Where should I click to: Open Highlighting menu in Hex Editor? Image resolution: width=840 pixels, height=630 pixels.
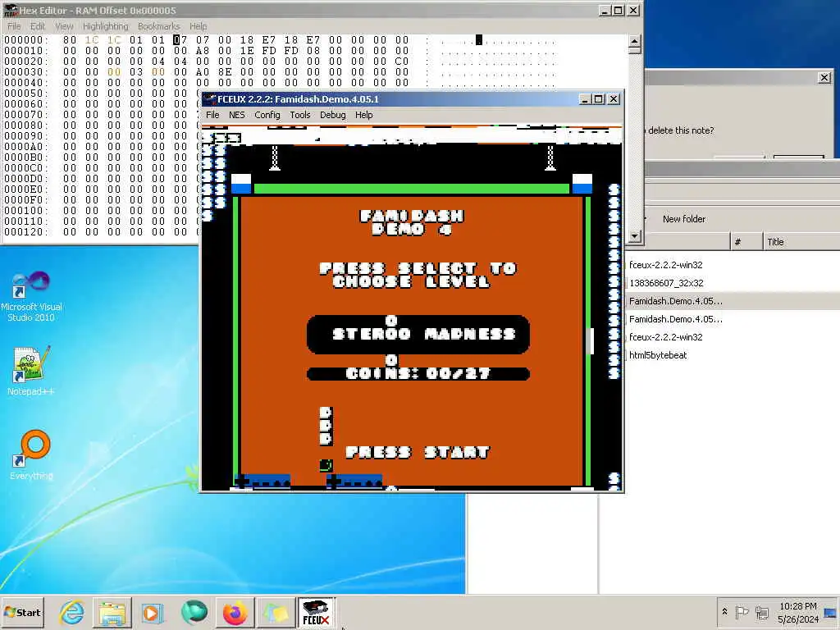click(106, 26)
